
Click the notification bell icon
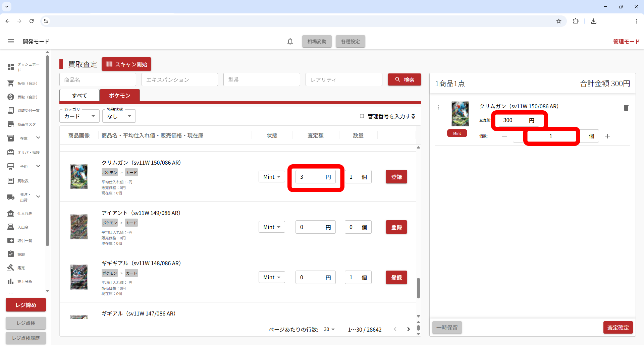(x=290, y=42)
